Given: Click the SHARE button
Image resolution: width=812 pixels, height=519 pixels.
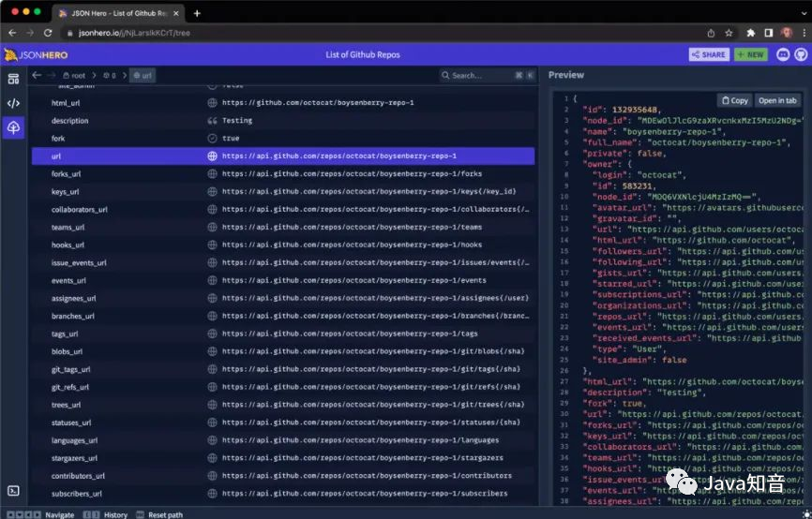Looking at the screenshot, I should 709,54.
